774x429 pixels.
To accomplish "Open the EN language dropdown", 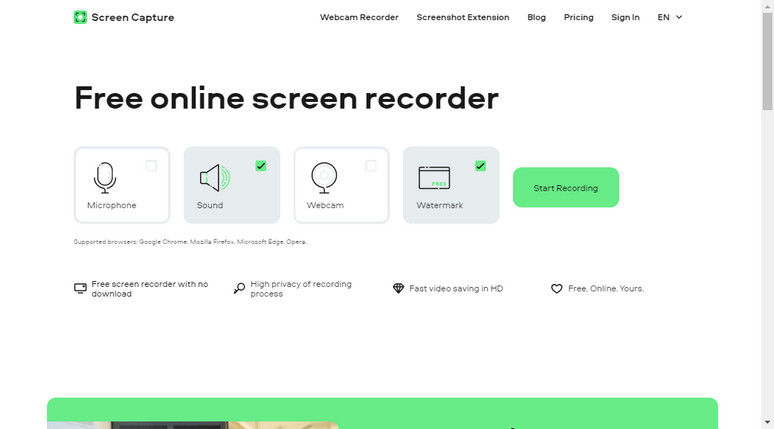I will 669,17.
